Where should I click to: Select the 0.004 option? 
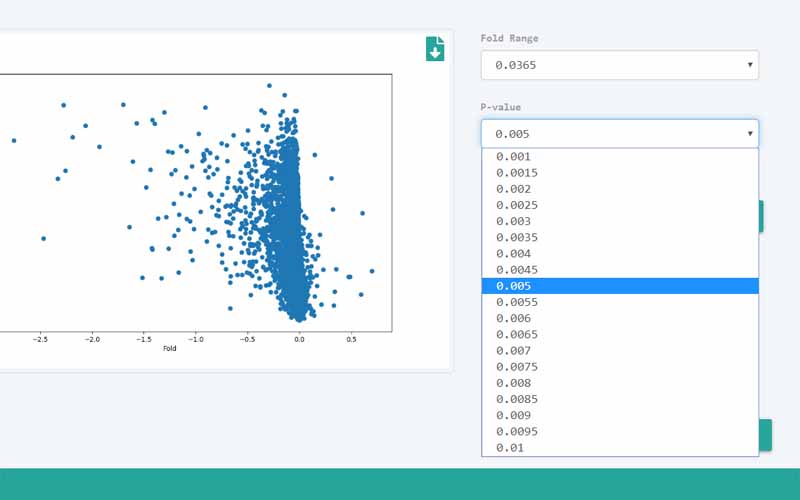pos(619,254)
